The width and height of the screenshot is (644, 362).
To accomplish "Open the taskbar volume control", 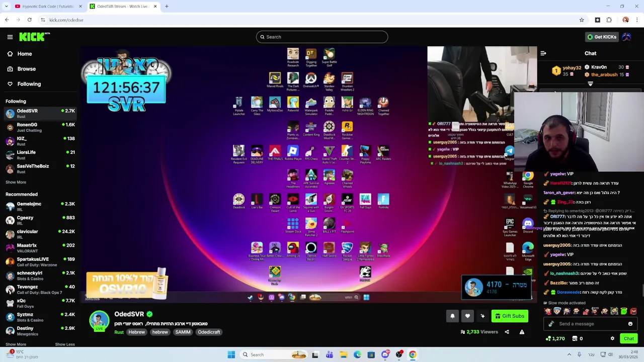I will click(x=610, y=354).
